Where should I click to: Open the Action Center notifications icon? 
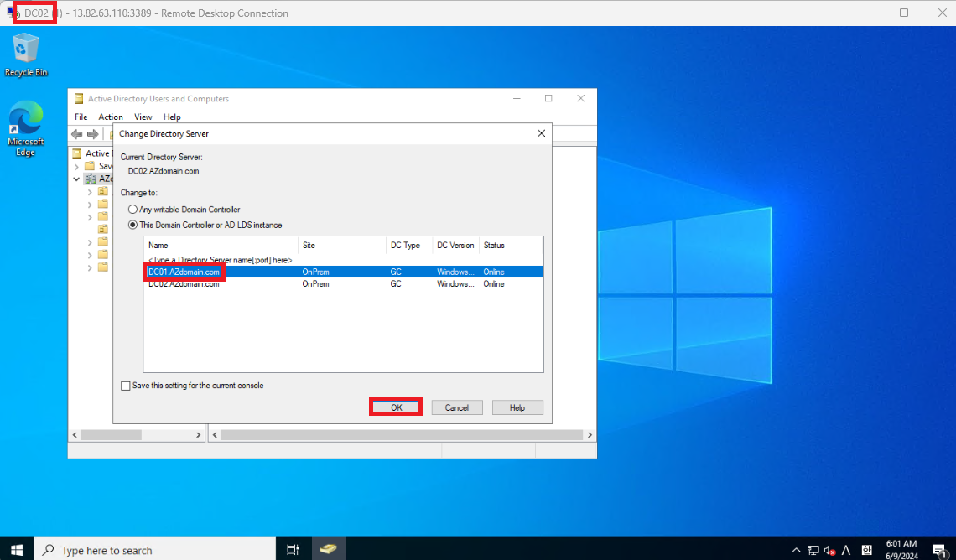(x=939, y=550)
